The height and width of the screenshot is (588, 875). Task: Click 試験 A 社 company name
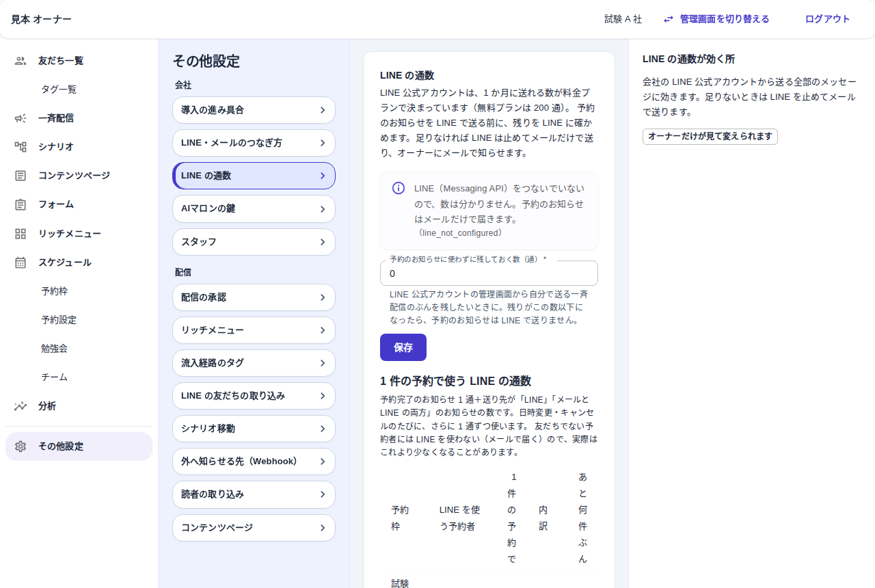tap(623, 19)
